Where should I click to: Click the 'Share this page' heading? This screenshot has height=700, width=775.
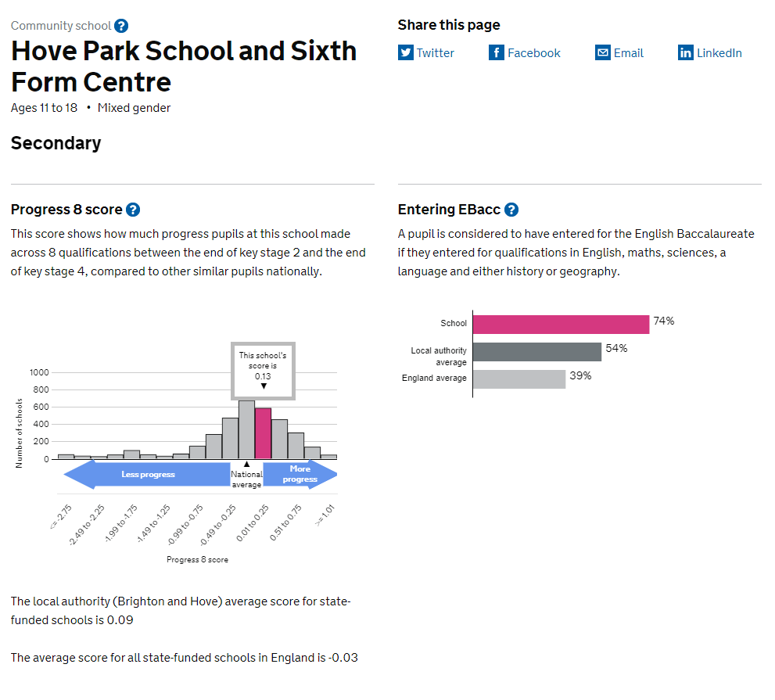click(x=449, y=25)
